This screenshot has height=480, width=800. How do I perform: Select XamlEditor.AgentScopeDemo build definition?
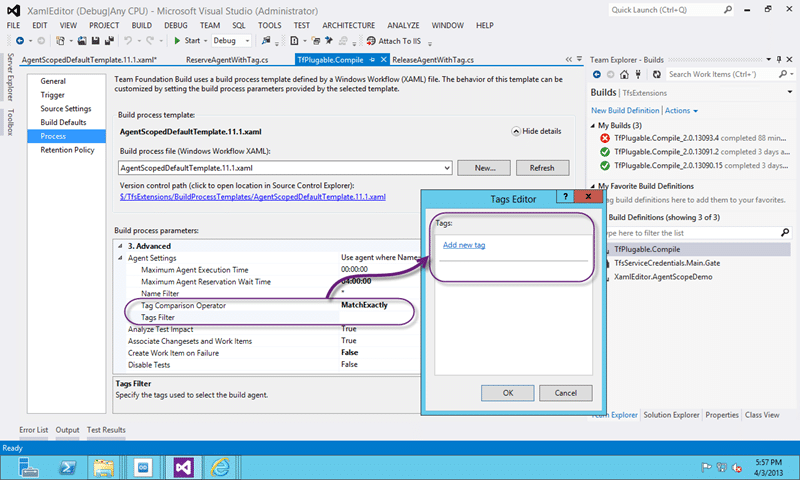point(663,277)
